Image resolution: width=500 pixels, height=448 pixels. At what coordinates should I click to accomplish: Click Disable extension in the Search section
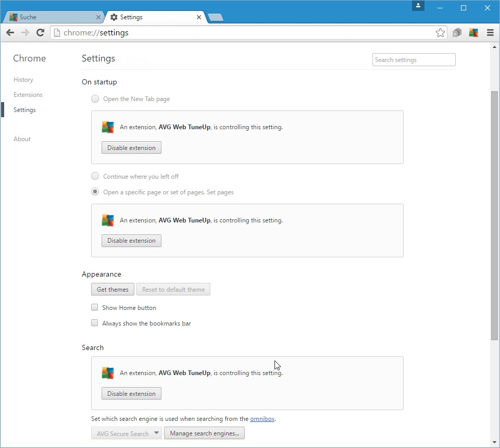coord(131,393)
